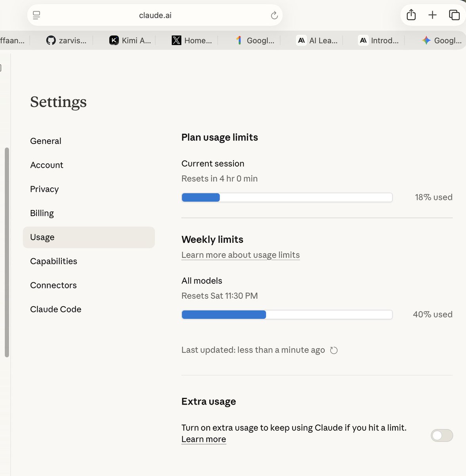Viewport: 466px width, 476px height.
Task: Open Billing settings section
Action: coord(89,213)
